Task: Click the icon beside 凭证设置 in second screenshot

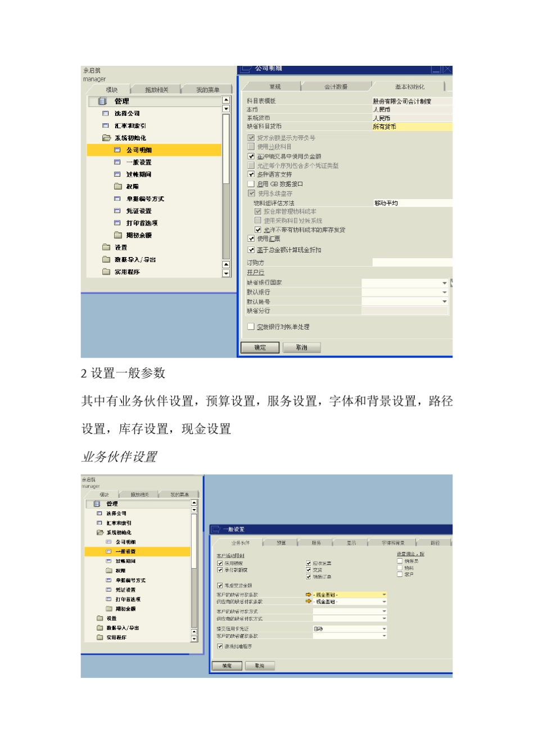Action: (109, 590)
